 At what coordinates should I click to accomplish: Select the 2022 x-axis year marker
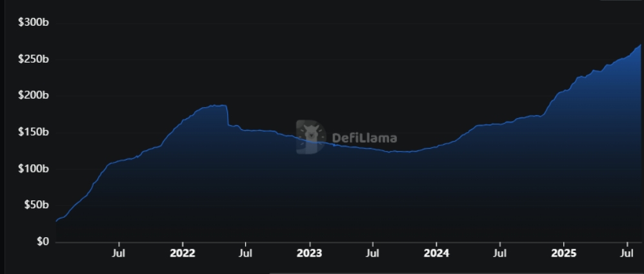click(x=183, y=253)
